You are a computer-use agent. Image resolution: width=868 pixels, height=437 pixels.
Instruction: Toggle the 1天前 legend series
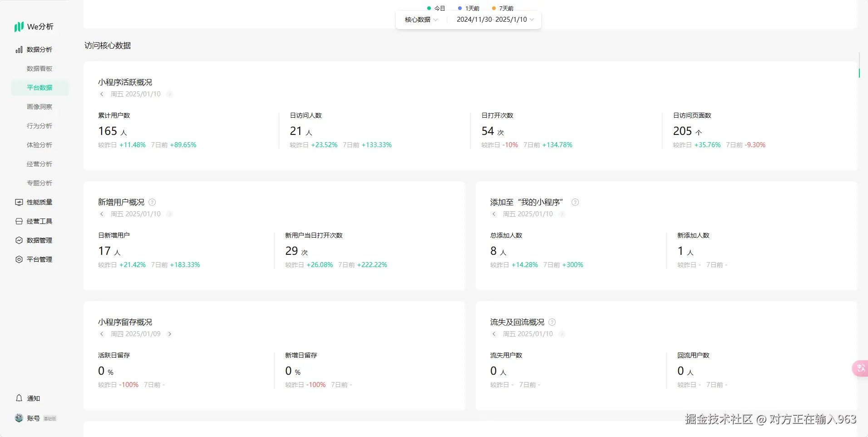(x=469, y=8)
